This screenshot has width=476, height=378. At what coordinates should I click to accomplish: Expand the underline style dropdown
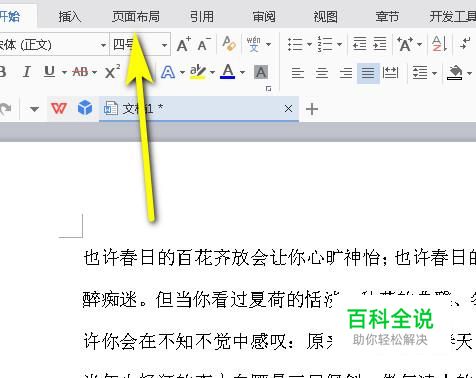[x=64, y=72]
